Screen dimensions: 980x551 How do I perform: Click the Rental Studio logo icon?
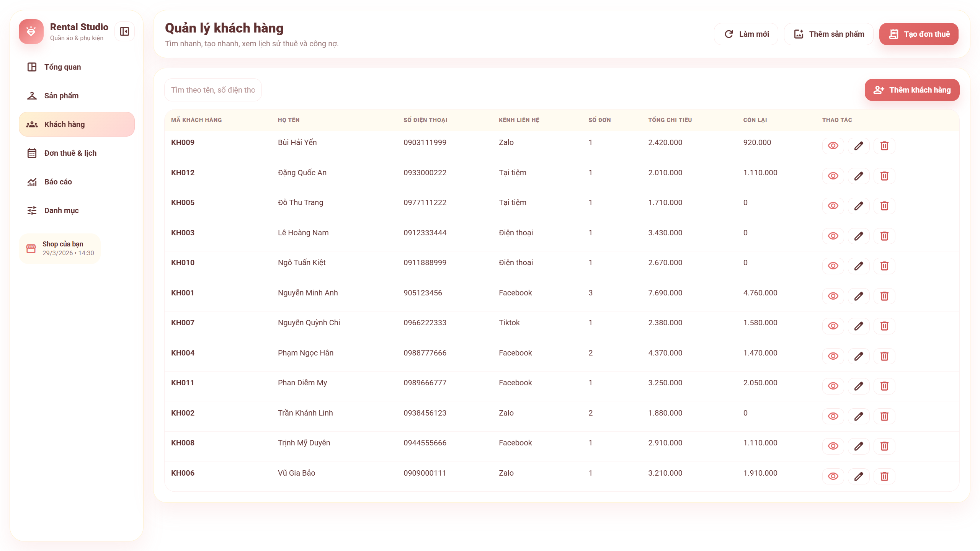click(31, 31)
